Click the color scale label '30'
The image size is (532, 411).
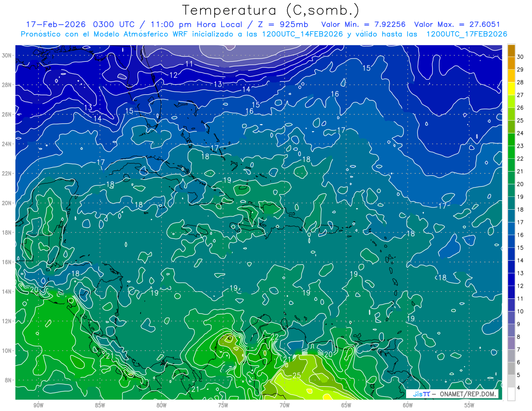point(520,56)
